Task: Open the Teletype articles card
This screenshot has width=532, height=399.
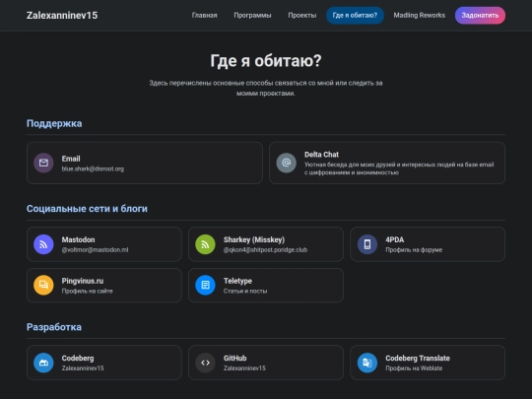Action: (x=266, y=285)
